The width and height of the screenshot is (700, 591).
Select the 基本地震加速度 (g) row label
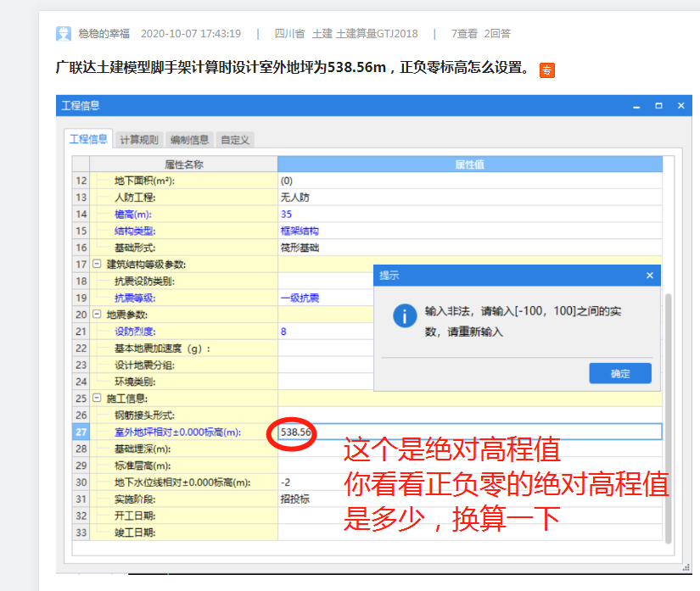(163, 348)
